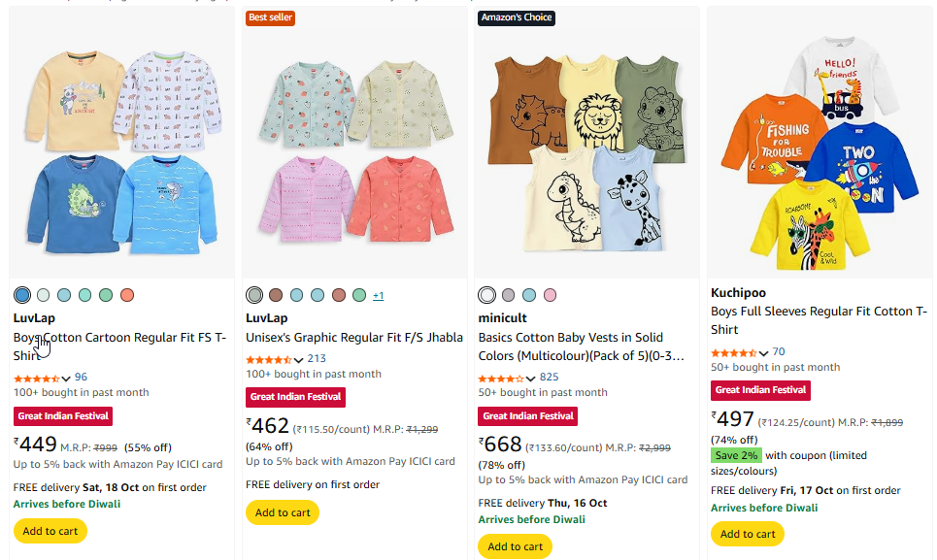The height and width of the screenshot is (560, 937).
Task: Select green color option for LuvLap Unisex Jhabla
Action: [x=359, y=295]
